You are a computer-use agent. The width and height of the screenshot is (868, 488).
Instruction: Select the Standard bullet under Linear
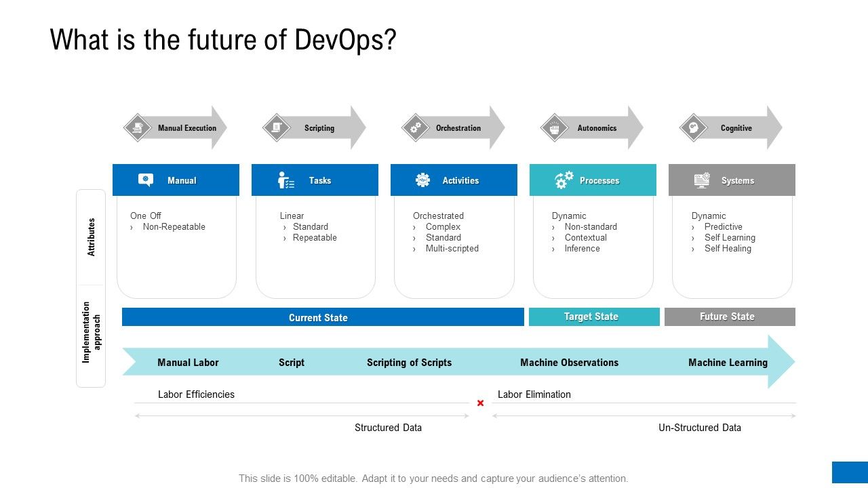311,227
